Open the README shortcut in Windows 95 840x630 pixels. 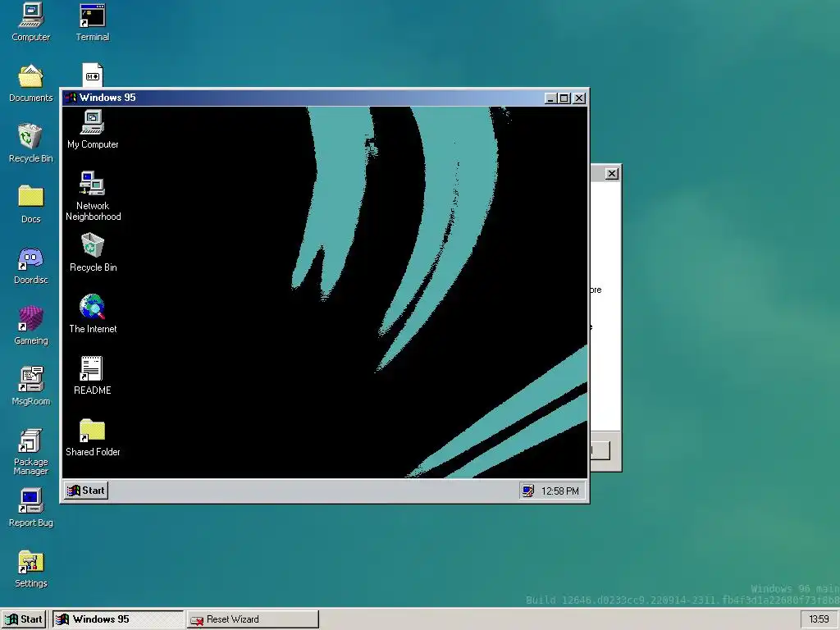[93, 376]
